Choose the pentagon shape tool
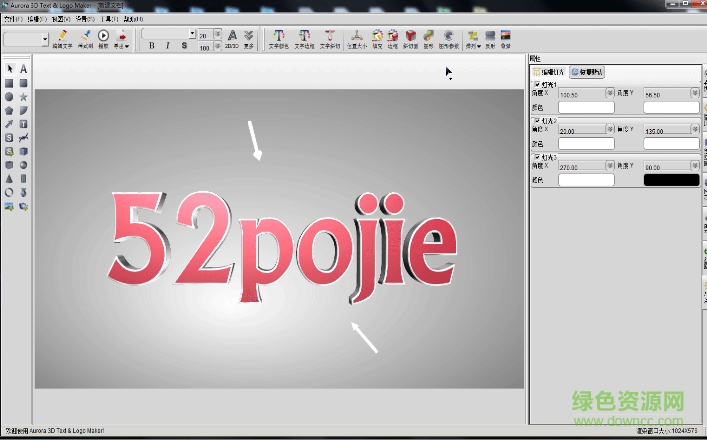 [9, 110]
